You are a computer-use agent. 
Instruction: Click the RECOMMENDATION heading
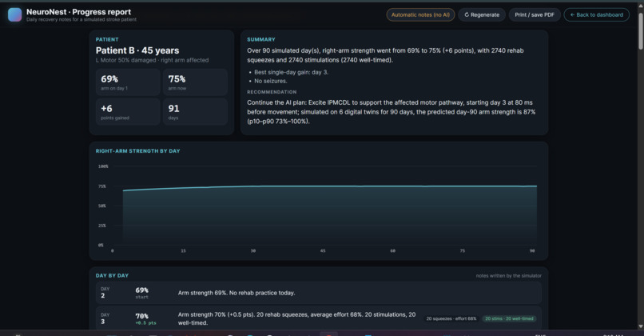[272, 92]
